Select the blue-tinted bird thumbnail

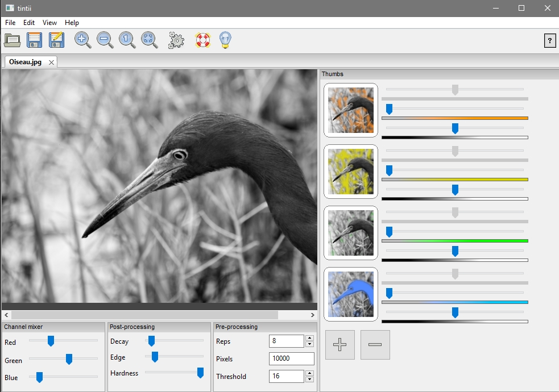tap(350, 294)
